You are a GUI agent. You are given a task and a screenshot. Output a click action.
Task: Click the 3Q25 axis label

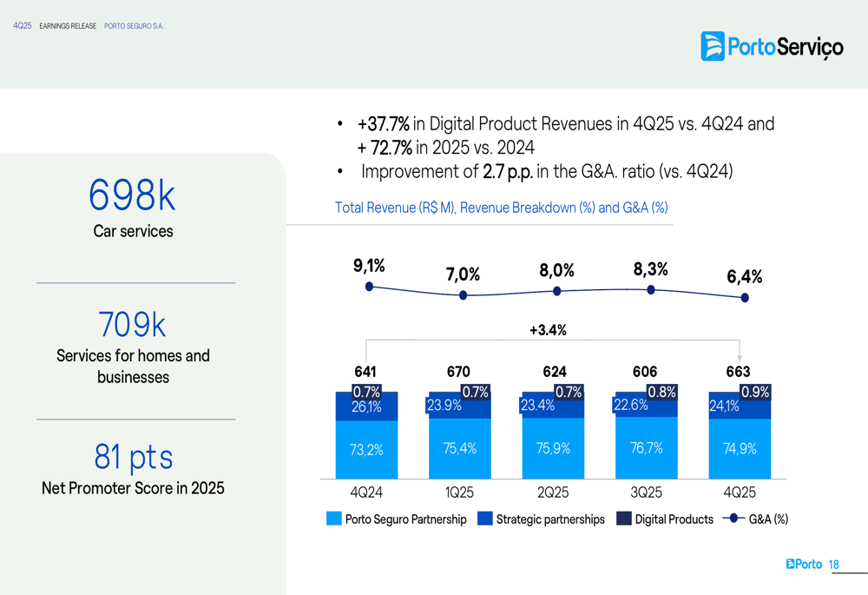point(646,493)
